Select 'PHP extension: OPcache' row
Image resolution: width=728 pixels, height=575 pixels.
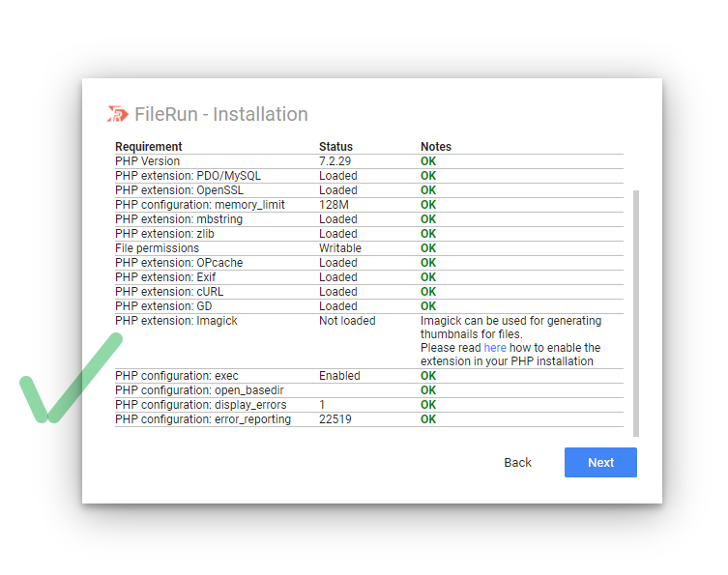tap(369, 263)
